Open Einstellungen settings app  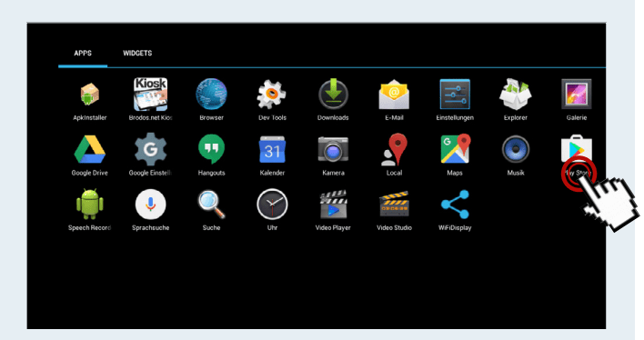point(455,94)
